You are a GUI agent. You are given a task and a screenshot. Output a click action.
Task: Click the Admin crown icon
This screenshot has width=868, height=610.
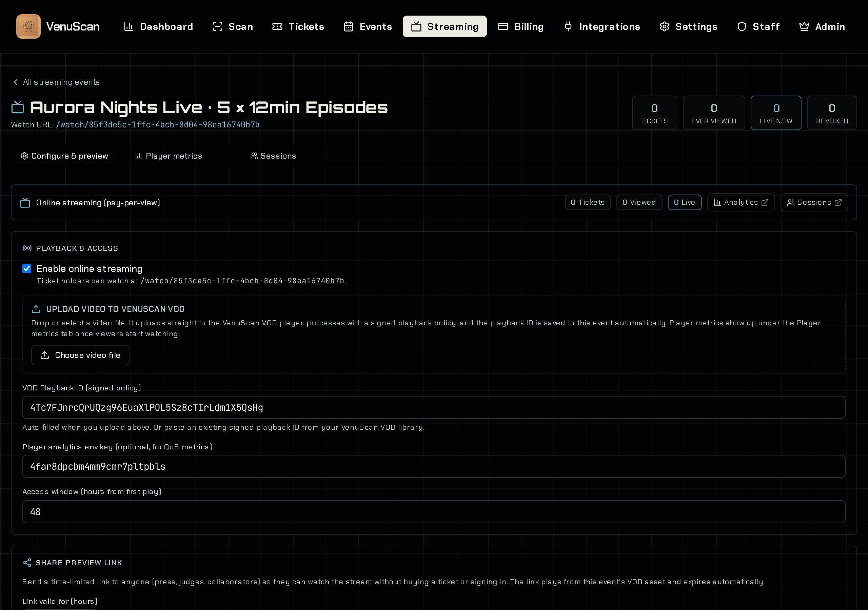(804, 26)
